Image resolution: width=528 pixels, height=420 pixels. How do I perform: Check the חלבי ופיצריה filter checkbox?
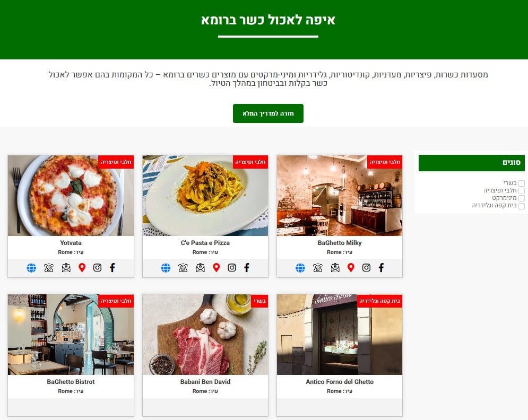click(x=522, y=191)
